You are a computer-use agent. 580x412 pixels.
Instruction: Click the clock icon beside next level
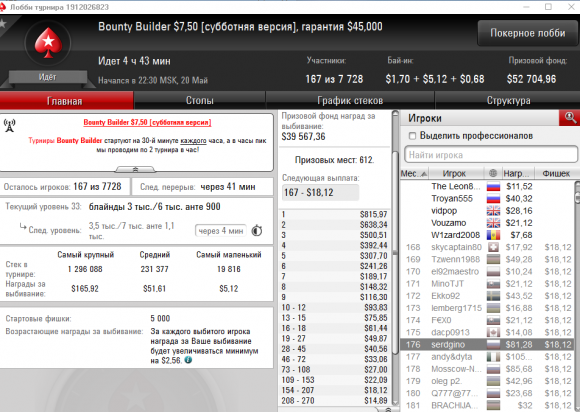tap(257, 231)
